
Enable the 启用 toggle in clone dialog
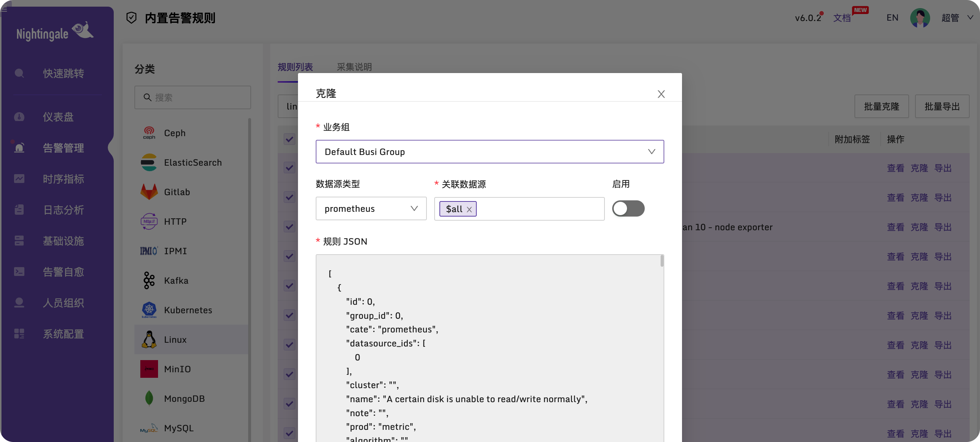628,208
